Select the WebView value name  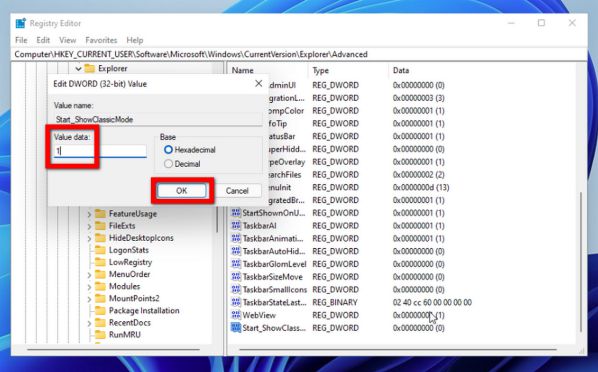pos(259,315)
